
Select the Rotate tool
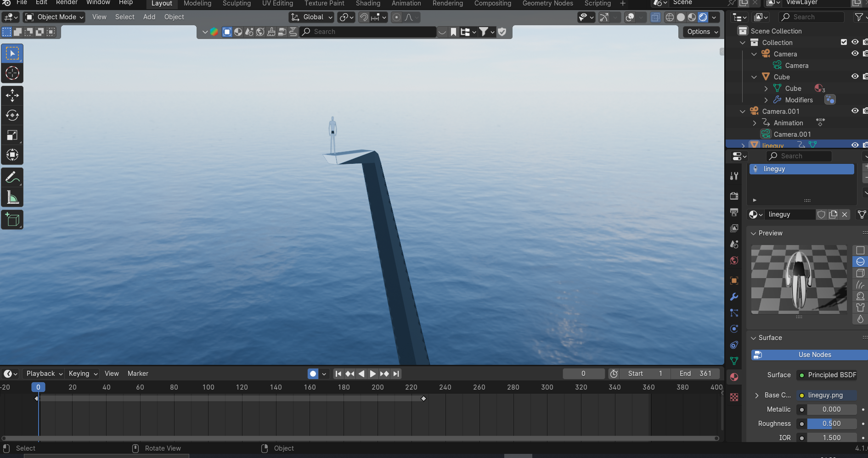click(12, 115)
